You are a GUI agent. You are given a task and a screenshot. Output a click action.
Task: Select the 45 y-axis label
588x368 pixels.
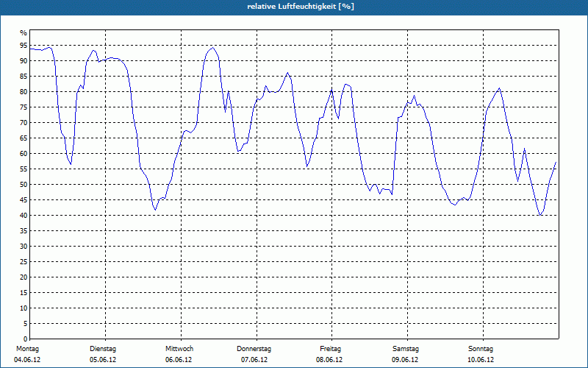click(x=24, y=199)
